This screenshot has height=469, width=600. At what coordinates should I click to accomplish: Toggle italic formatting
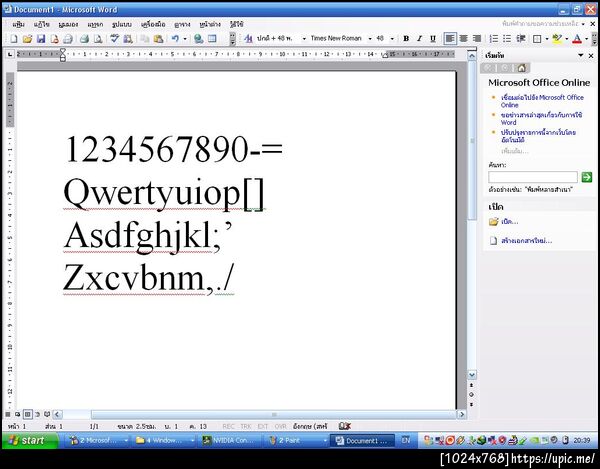click(x=419, y=39)
